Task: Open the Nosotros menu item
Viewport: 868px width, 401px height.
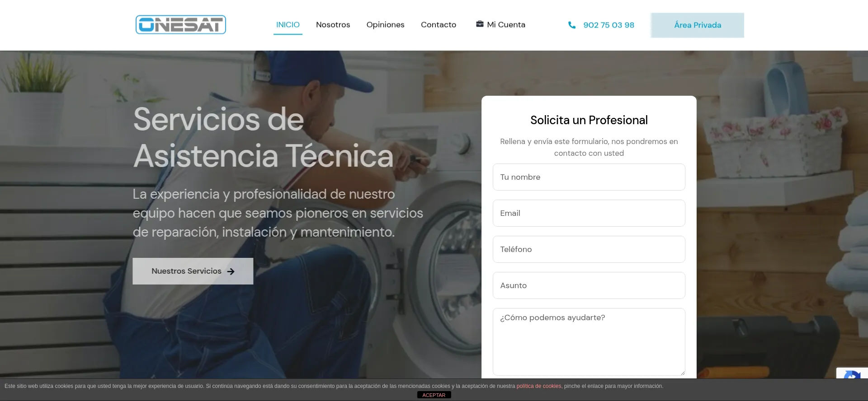Action: click(x=333, y=25)
